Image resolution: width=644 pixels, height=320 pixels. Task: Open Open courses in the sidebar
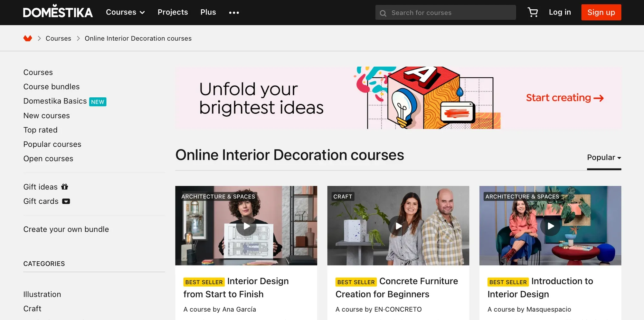point(48,159)
